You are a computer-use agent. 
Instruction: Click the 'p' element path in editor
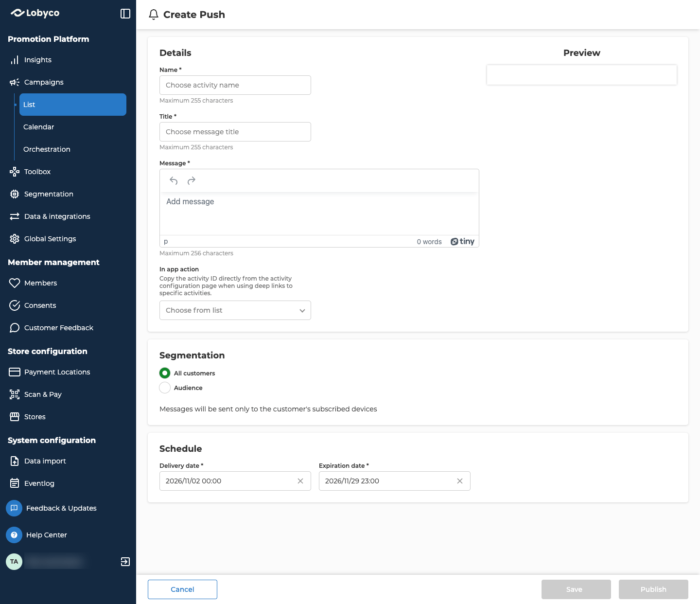pos(166,242)
